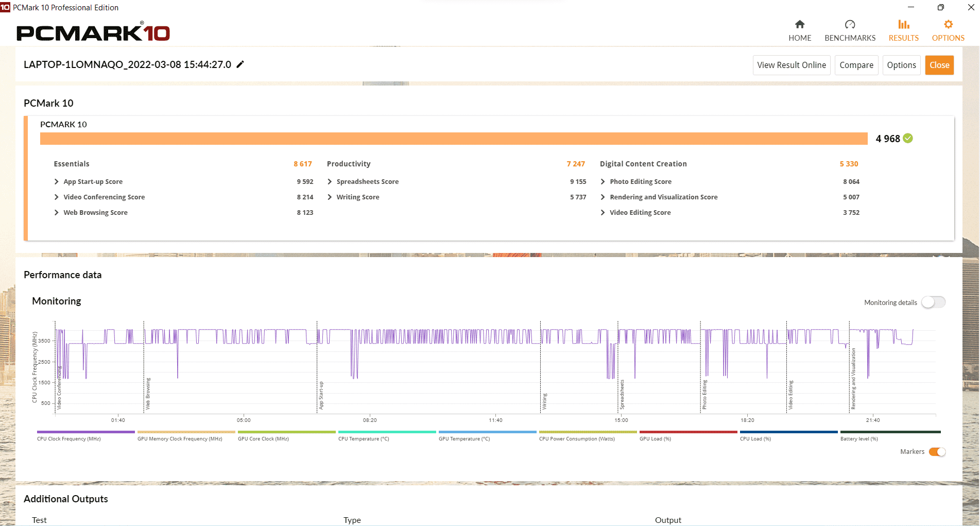Click the pencil icon to rename result
Screen dimensions: 980x526
point(240,64)
